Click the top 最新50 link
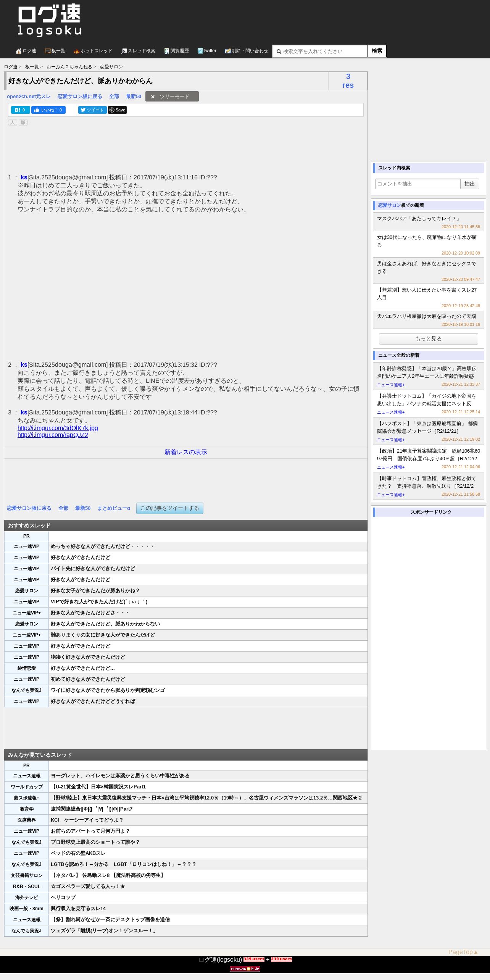This screenshot has width=490, height=980. (134, 97)
